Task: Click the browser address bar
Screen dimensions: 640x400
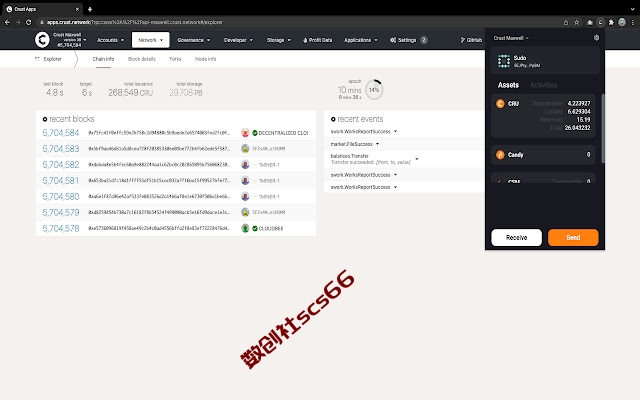Action: 298,22
